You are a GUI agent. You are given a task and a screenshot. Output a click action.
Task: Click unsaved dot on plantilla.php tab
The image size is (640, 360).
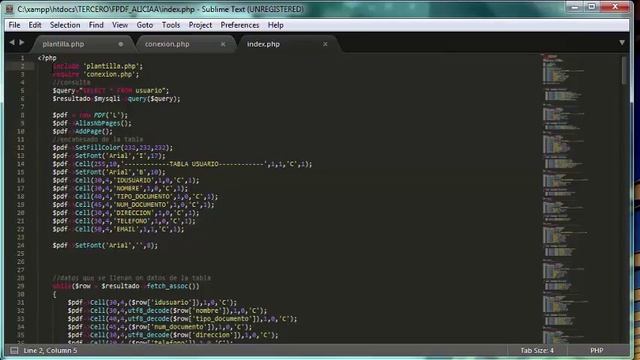click(x=121, y=44)
